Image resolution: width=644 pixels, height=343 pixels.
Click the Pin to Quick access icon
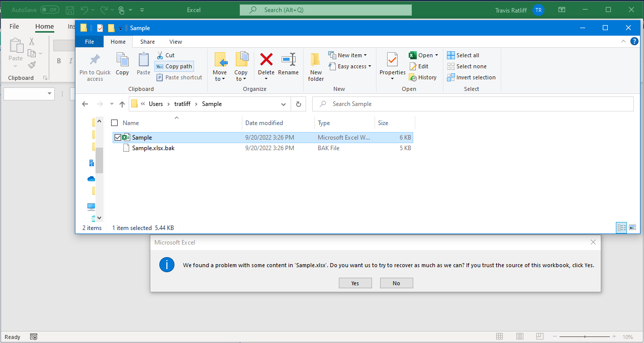coord(95,65)
